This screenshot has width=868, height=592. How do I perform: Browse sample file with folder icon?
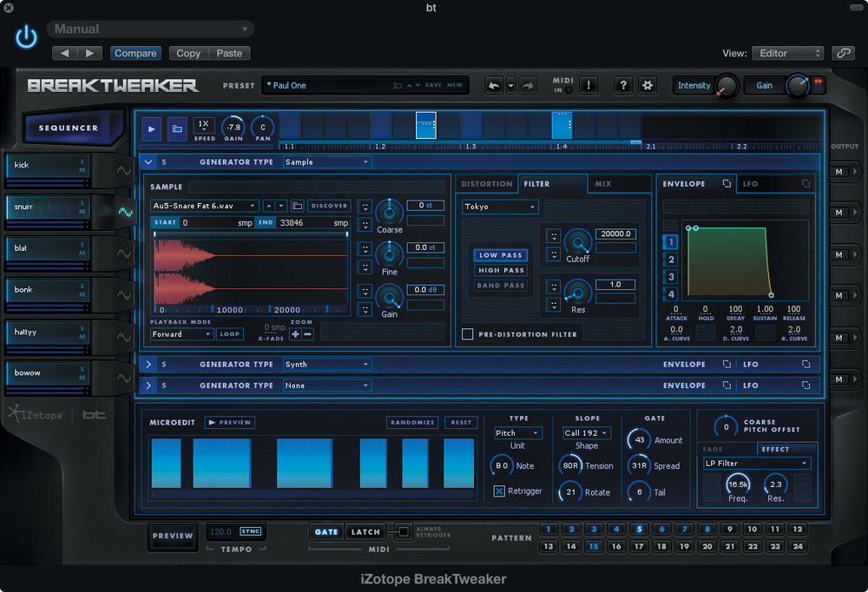pyautogui.click(x=297, y=206)
